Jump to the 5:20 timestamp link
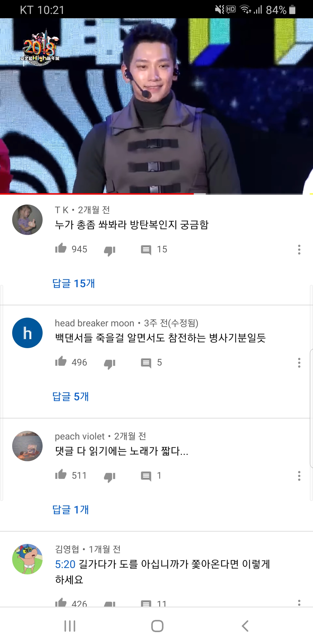 [65, 564]
